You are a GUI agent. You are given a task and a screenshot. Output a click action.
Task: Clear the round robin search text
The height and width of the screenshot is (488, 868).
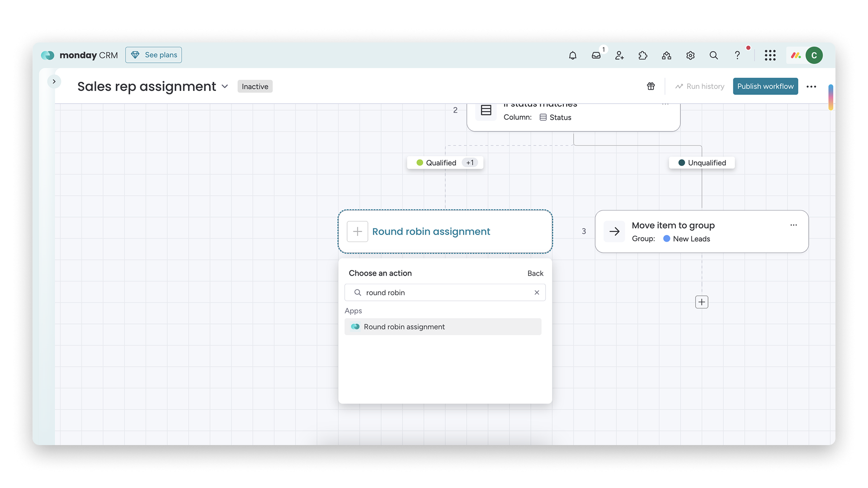point(537,292)
